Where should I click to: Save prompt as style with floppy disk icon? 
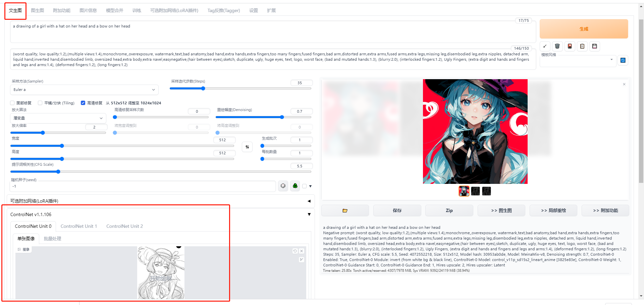tap(595, 46)
